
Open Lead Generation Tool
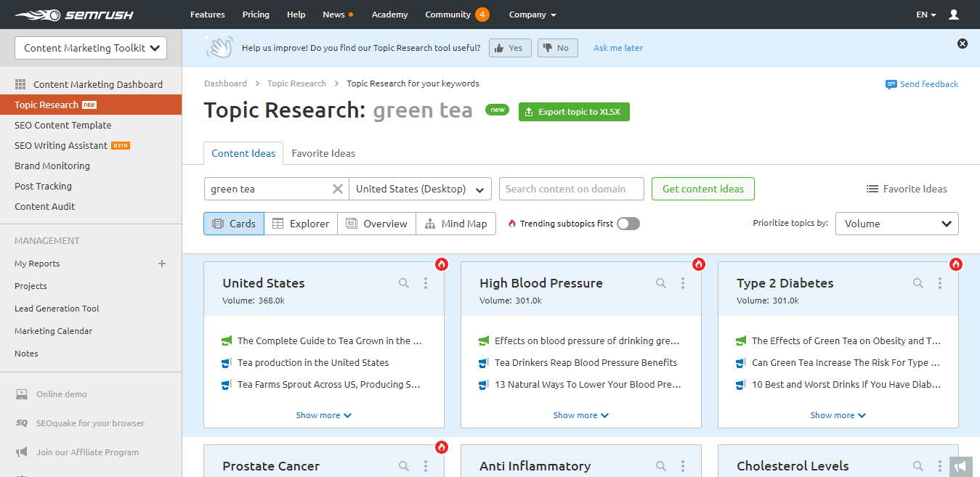click(57, 309)
